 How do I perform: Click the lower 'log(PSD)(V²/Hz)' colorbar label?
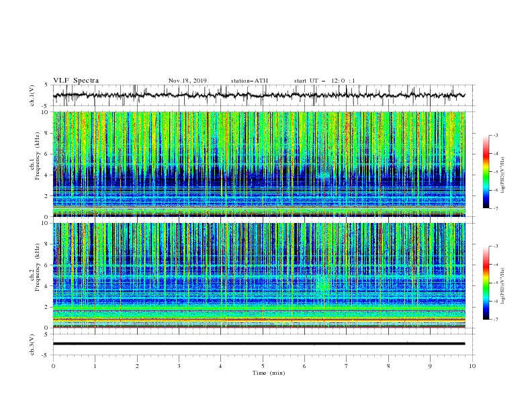click(502, 285)
